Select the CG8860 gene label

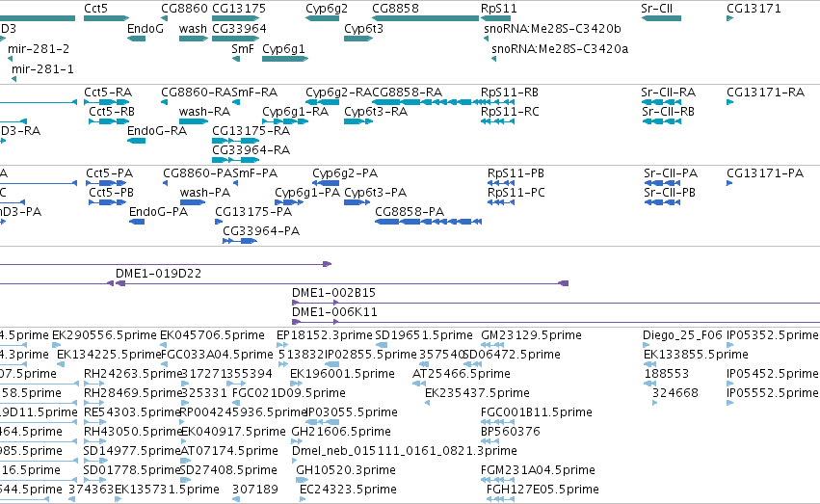[x=184, y=9]
